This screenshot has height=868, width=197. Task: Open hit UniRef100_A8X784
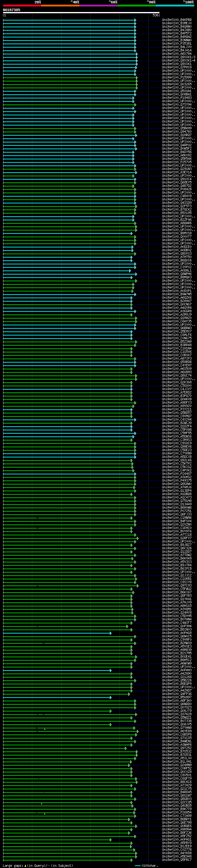(176, 54)
